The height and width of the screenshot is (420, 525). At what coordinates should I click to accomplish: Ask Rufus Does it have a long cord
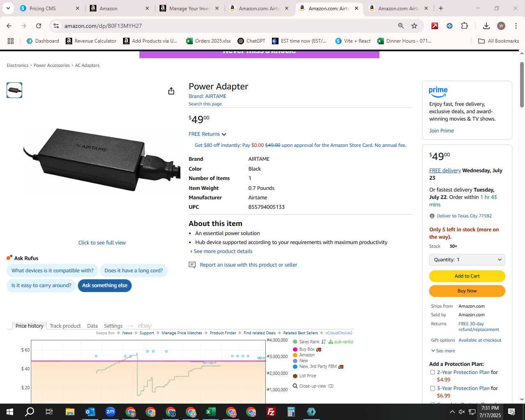[134, 271]
